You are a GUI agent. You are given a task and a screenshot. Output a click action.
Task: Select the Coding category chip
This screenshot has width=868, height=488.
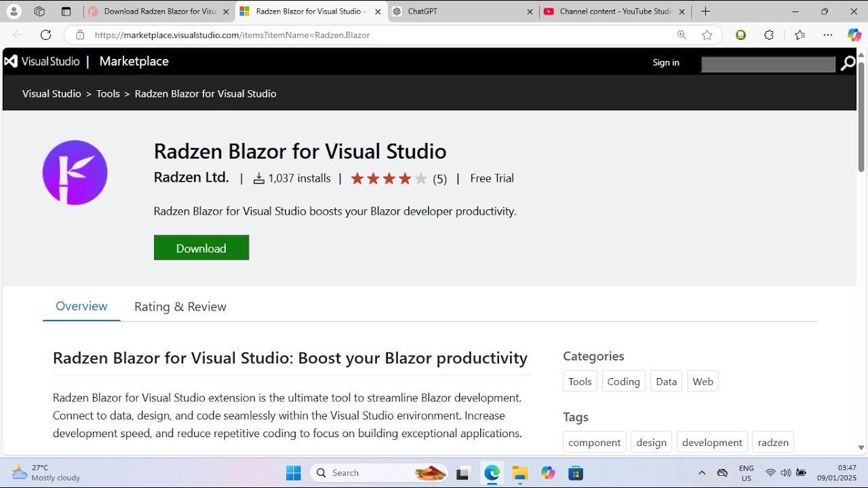(x=624, y=382)
